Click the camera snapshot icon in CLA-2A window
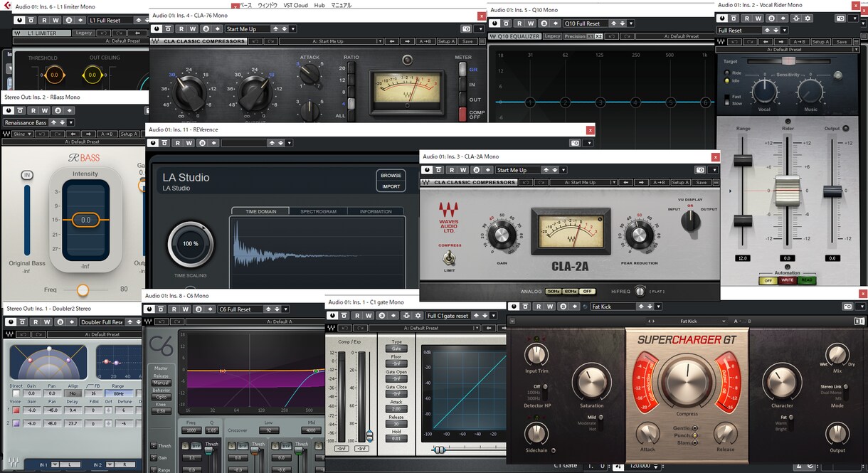This screenshot has height=473, width=868. tap(700, 170)
